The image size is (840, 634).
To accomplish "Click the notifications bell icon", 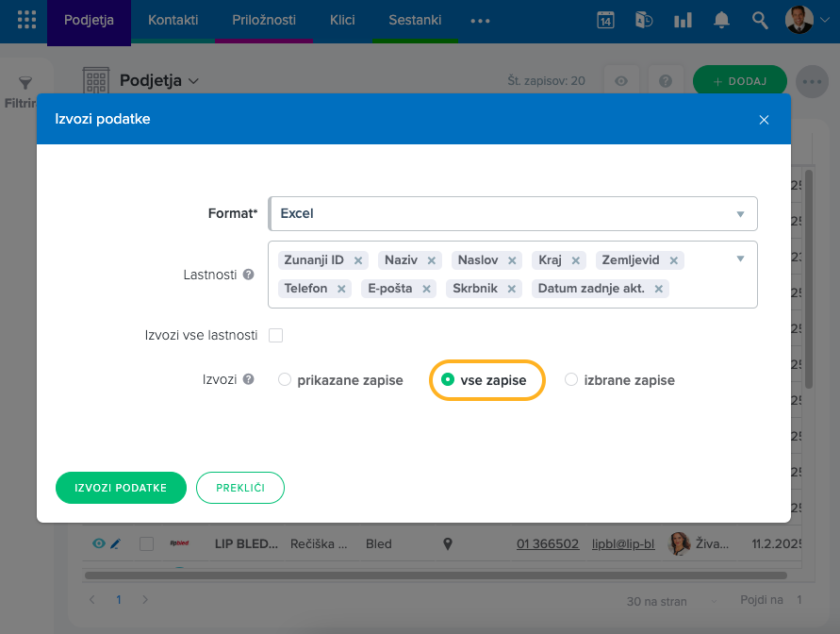I will pyautogui.click(x=721, y=20).
